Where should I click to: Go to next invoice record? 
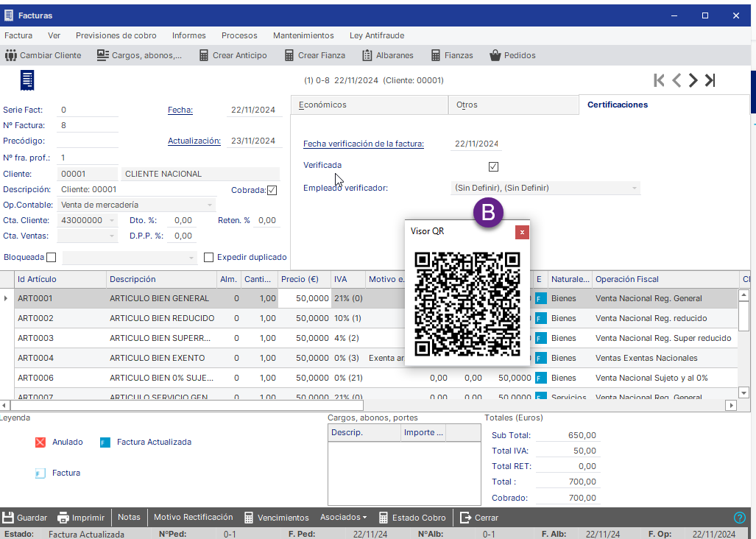(x=693, y=80)
